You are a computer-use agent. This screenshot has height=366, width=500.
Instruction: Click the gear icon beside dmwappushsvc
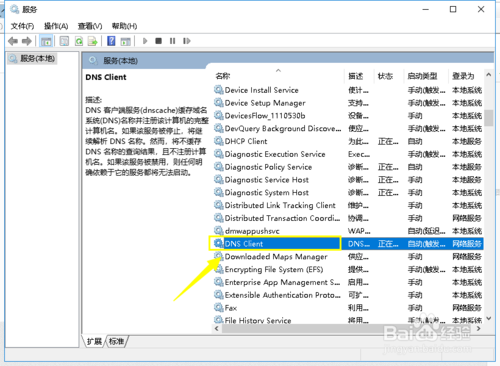[219, 231]
